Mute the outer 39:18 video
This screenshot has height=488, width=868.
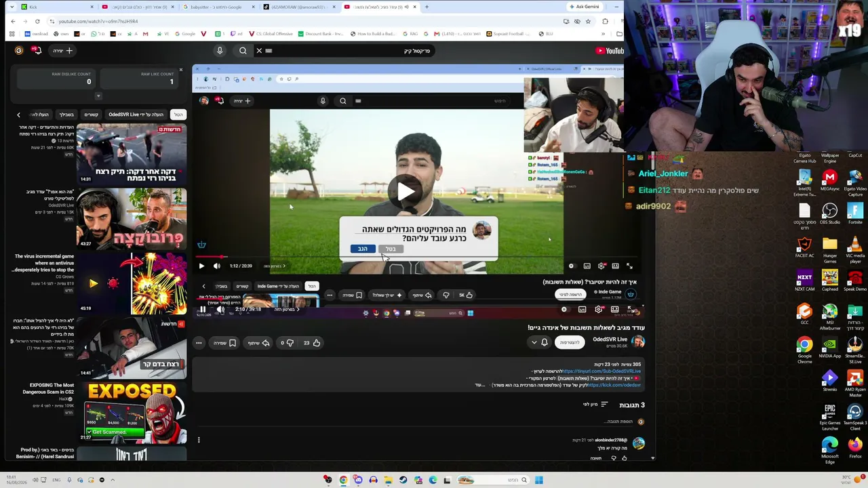(220, 310)
